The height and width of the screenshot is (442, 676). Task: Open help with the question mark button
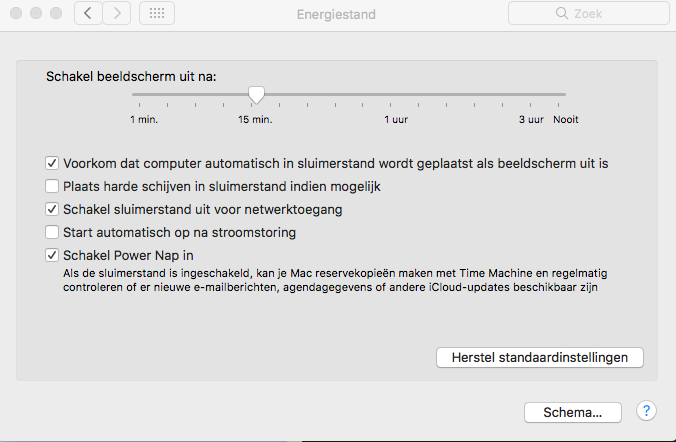(x=646, y=411)
